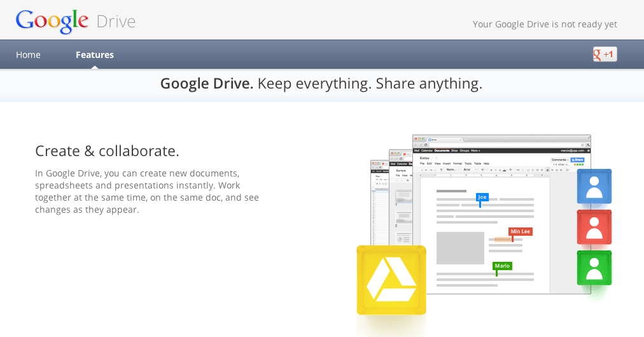644x337 pixels.
Task: Click the blue Joe cursor label
Action: coord(482,197)
